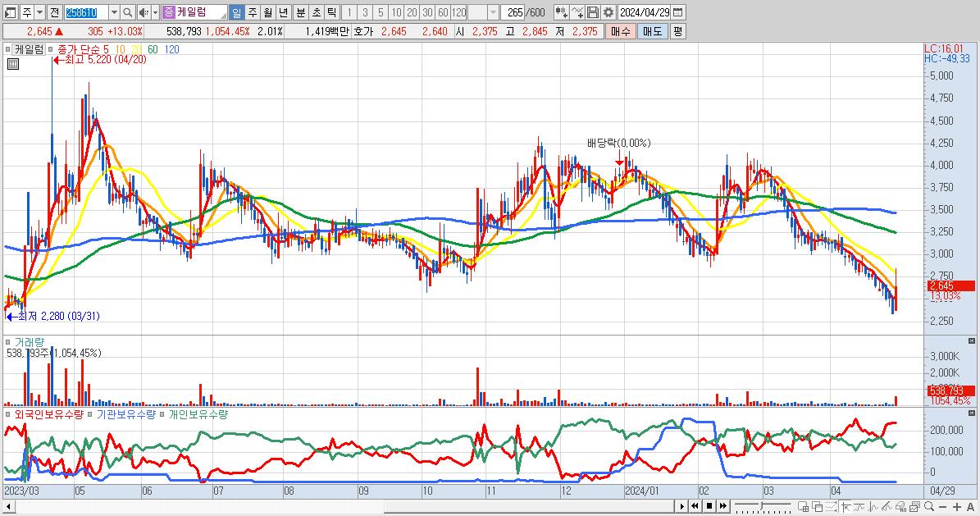Image resolution: width=980 pixels, height=516 pixels.
Task: Select the minute (분) period button
Action: [x=301, y=11]
